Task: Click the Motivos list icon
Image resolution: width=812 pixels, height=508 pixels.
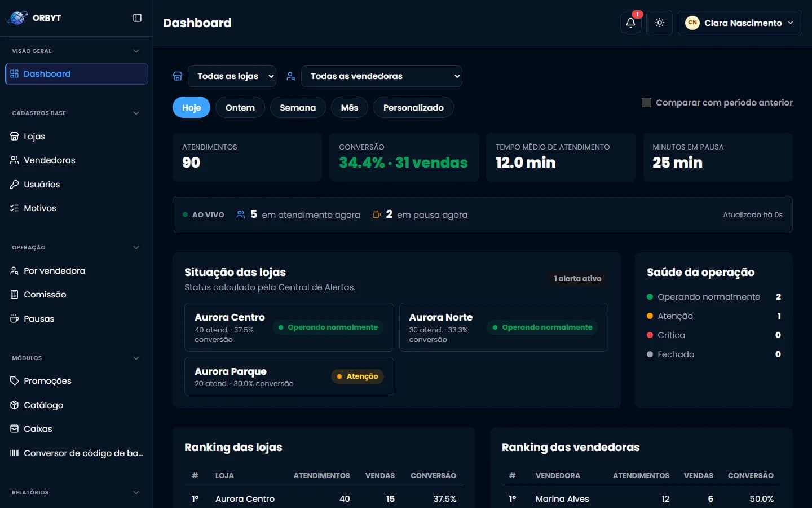Action: 15,208
